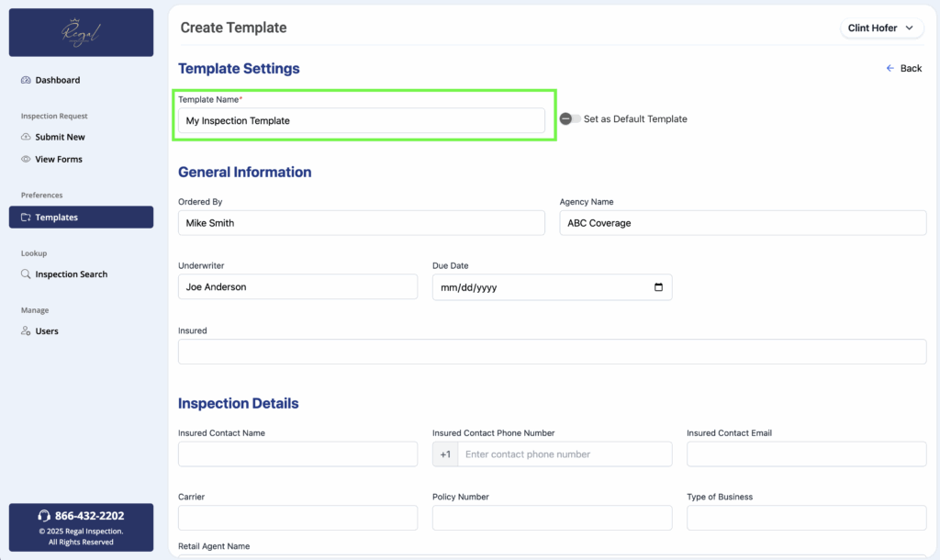This screenshot has width=940, height=560.
Task: Click the Dashboard gauge icon
Action: coord(26,80)
